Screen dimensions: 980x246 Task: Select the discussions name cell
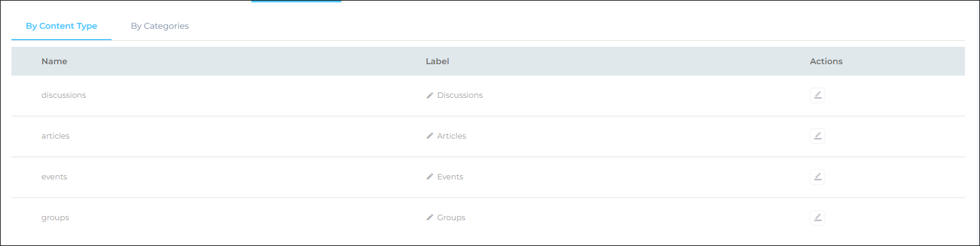[64, 95]
